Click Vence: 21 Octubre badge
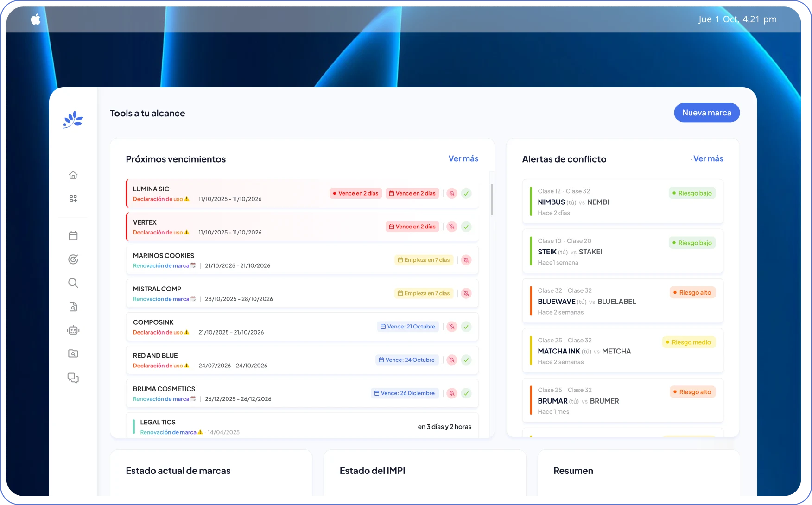 click(x=408, y=327)
